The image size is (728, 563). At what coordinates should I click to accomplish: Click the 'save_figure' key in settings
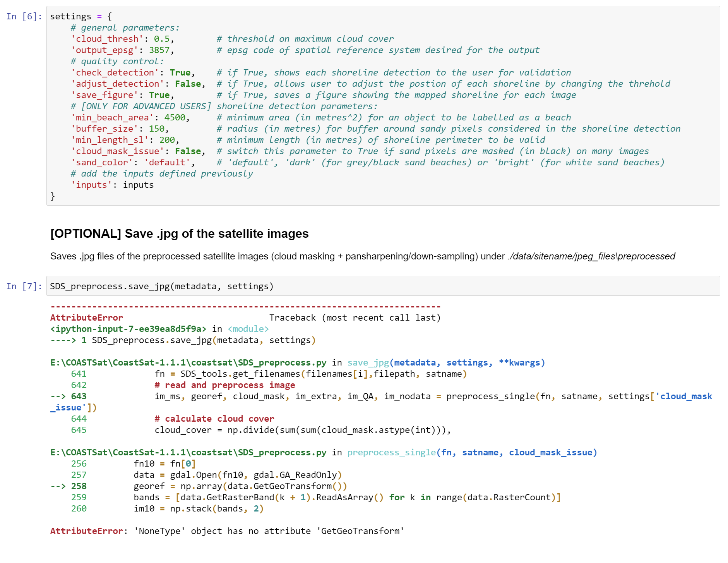(104, 95)
